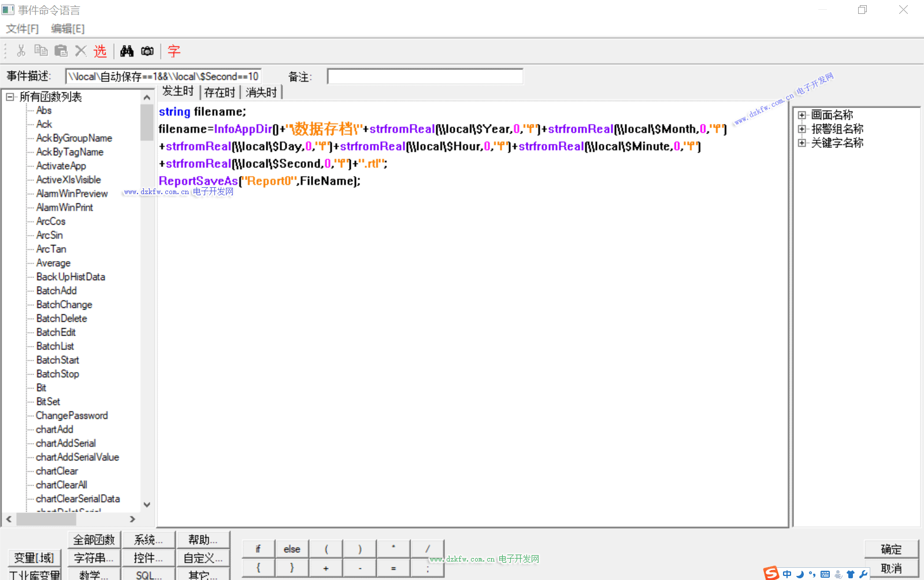This screenshot has height=580, width=924.
Task: Click the SQL... functions button
Action: 149,574
